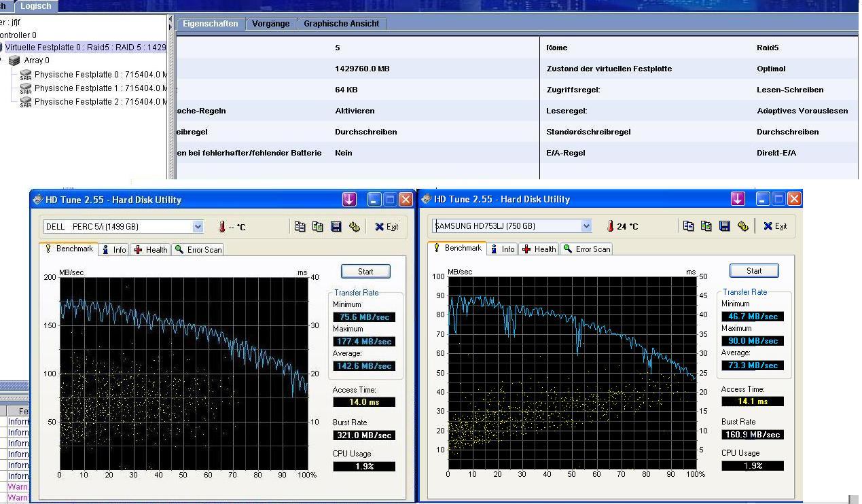The width and height of the screenshot is (862, 504).
Task: Click the value Lesen-Schreiben
Action: point(790,90)
